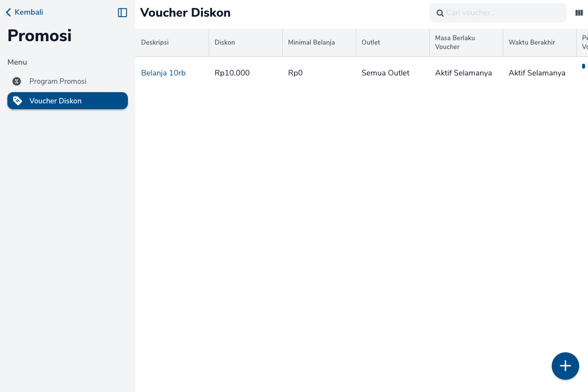This screenshot has height=392, width=588.
Task: Go back using the Kembali link
Action: 24,12
